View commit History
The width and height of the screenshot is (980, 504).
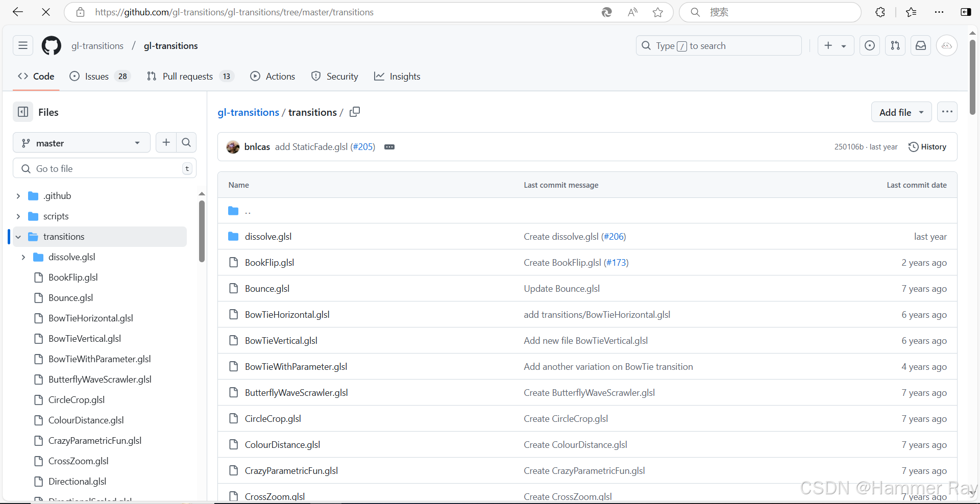pyautogui.click(x=927, y=147)
